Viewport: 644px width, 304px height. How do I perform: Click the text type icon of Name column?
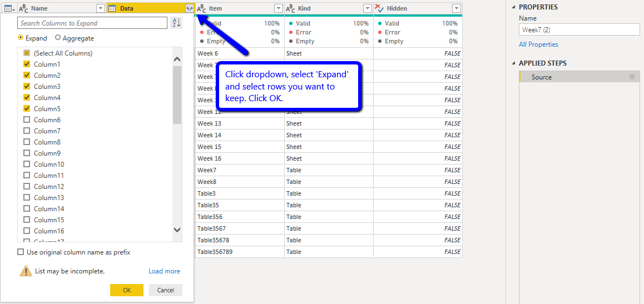[23, 9]
